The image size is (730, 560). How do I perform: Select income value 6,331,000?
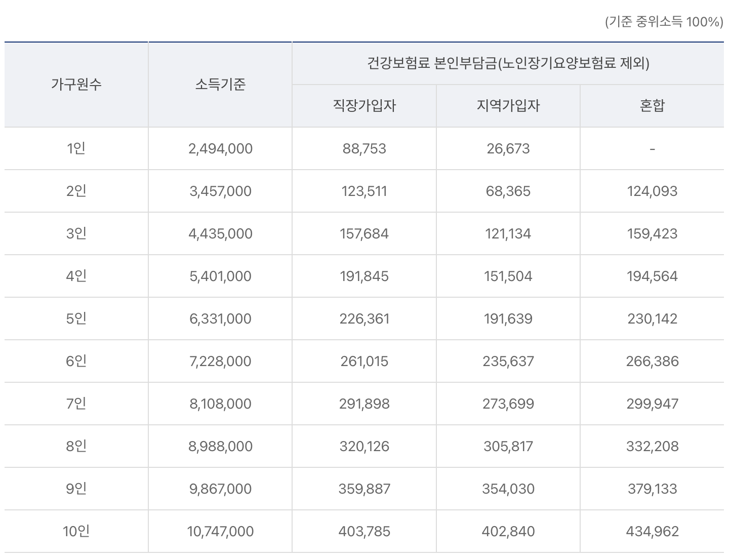(x=220, y=318)
